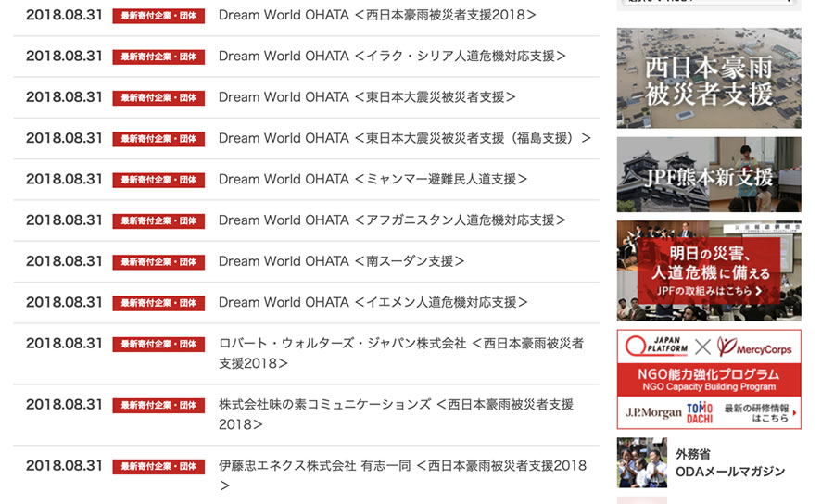The width and height of the screenshot is (834, 504).
Task: Open ロバート・ウォルターズ・ジャパン株式会社 donation entry
Action: tap(401, 353)
